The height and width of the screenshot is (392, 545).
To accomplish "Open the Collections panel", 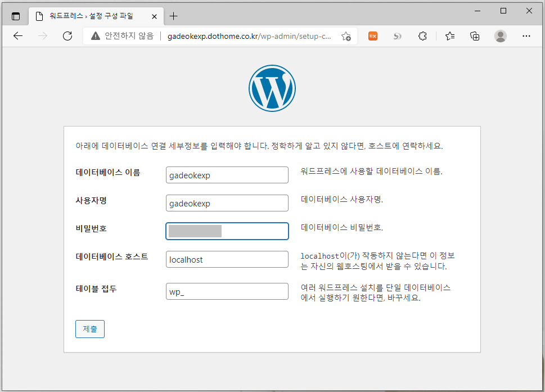I will (475, 36).
